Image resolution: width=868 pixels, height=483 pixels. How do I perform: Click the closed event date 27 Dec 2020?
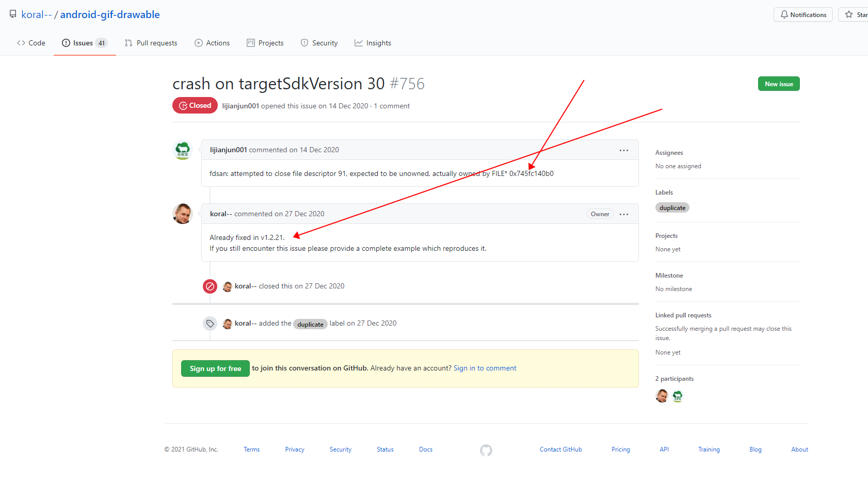[325, 286]
